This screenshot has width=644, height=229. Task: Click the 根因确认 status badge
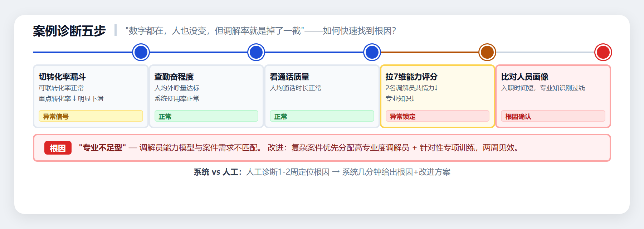[553, 116]
